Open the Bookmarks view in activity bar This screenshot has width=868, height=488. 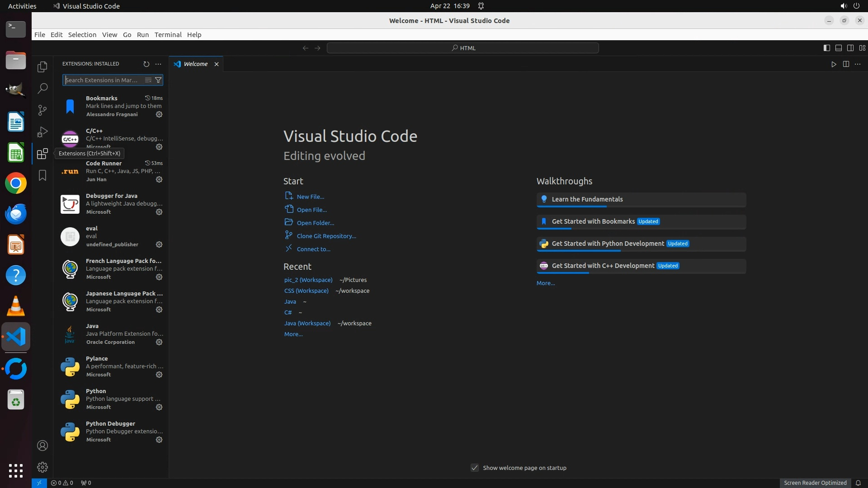[x=42, y=175]
